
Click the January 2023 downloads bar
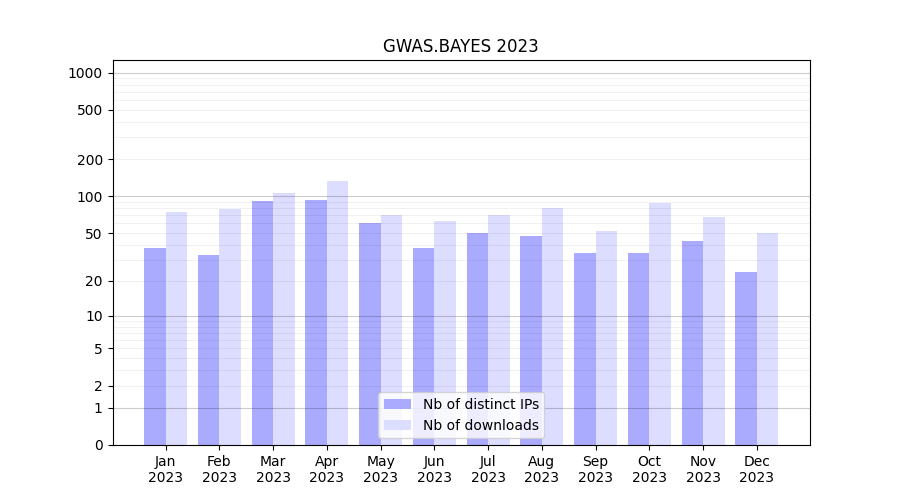[177, 328]
